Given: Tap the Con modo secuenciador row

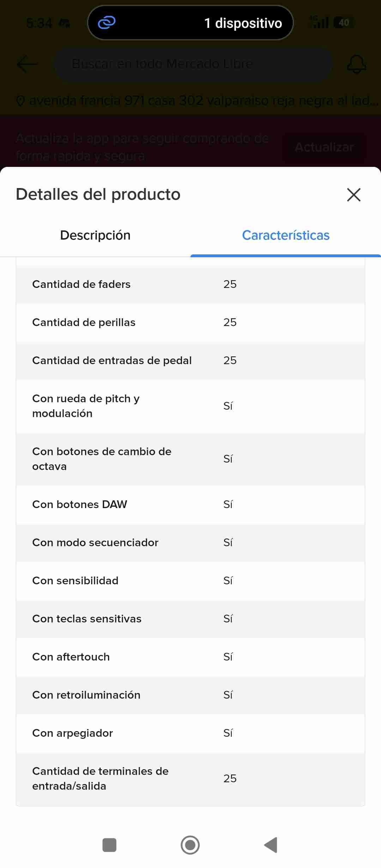Looking at the screenshot, I should point(190,543).
